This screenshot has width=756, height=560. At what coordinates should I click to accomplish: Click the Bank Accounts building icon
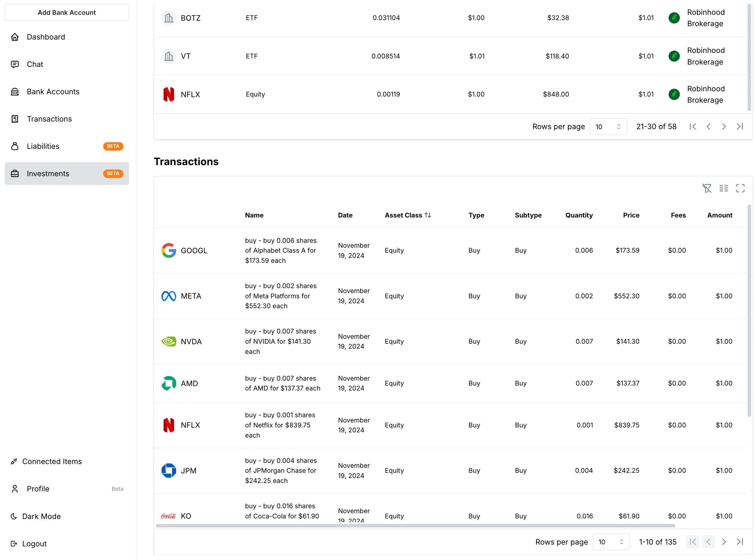pos(15,92)
